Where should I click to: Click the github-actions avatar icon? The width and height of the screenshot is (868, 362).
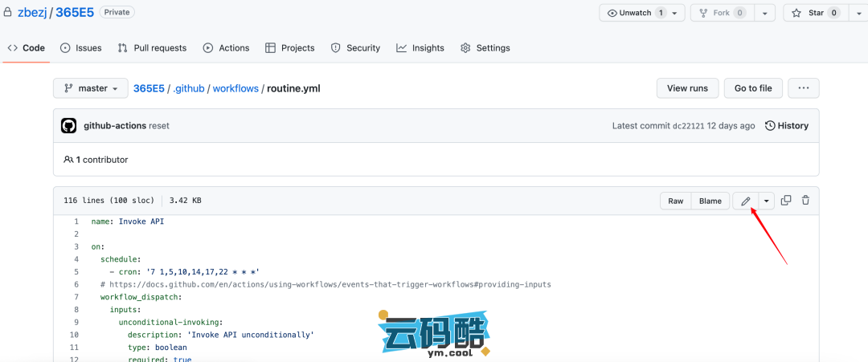[x=69, y=126]
